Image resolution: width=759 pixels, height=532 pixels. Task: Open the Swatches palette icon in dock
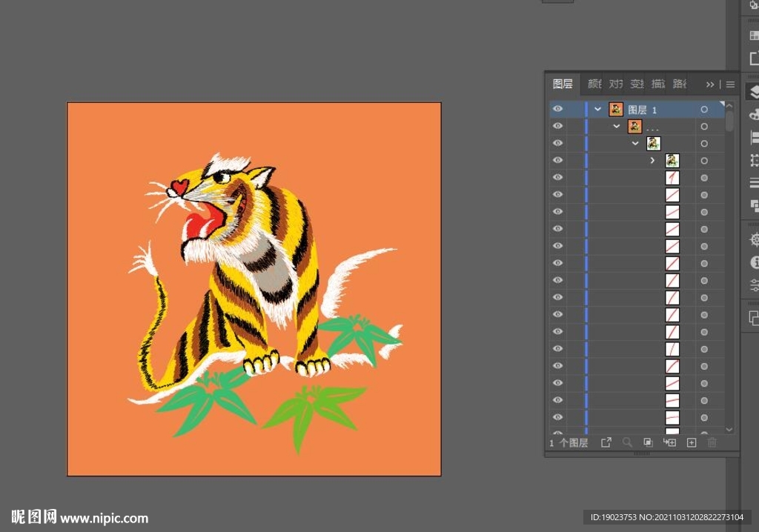754,35
